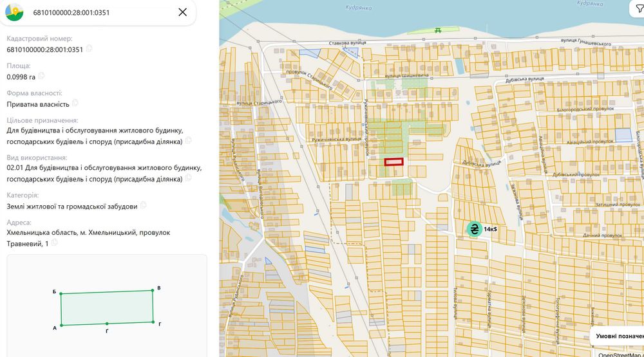The width and height of the screenshot is (644, 357).
Task: Click the 14К$ price label on map
Action: tap(490, 229)
